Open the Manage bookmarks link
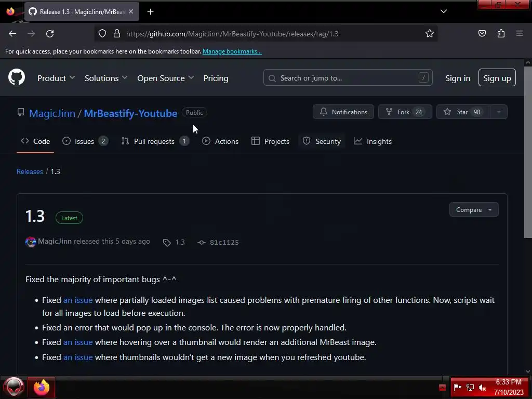The image size is (532, 399). coord(232,51)
